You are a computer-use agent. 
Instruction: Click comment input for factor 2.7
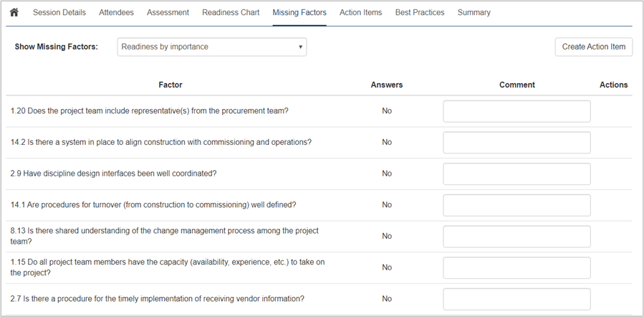pos(516,299)
